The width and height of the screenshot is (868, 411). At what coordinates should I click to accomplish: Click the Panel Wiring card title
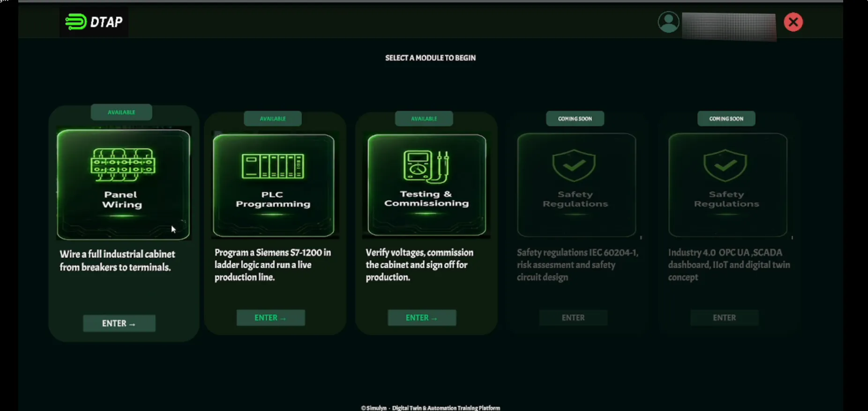click(x=122, y=200)
